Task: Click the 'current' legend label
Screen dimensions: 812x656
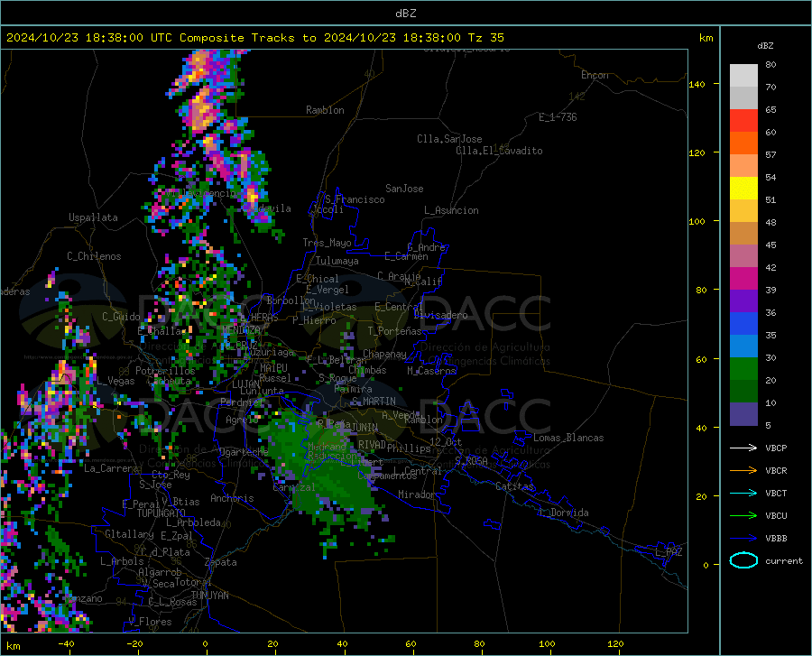Action: point(784,560)
